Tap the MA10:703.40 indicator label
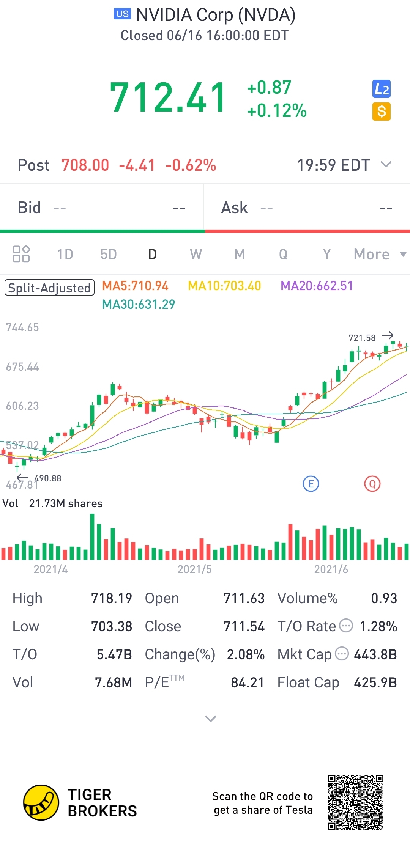Screen dimensions: 410x868 (225, 286)
